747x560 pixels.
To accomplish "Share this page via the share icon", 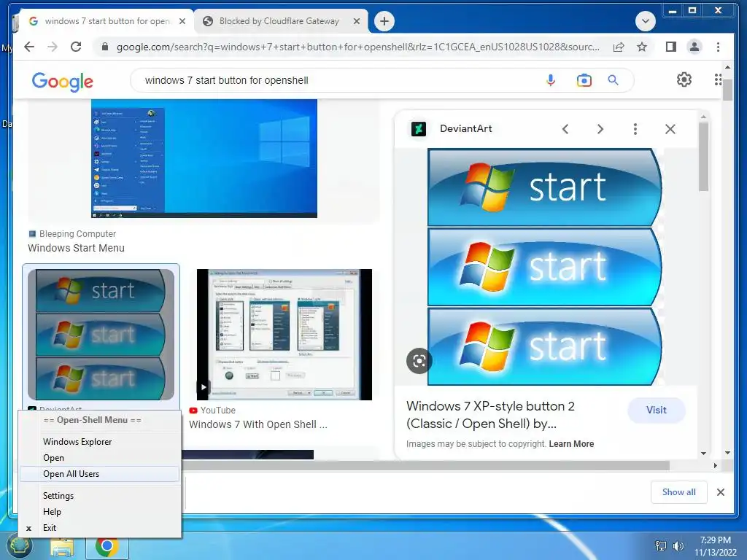I will [619, 47].
